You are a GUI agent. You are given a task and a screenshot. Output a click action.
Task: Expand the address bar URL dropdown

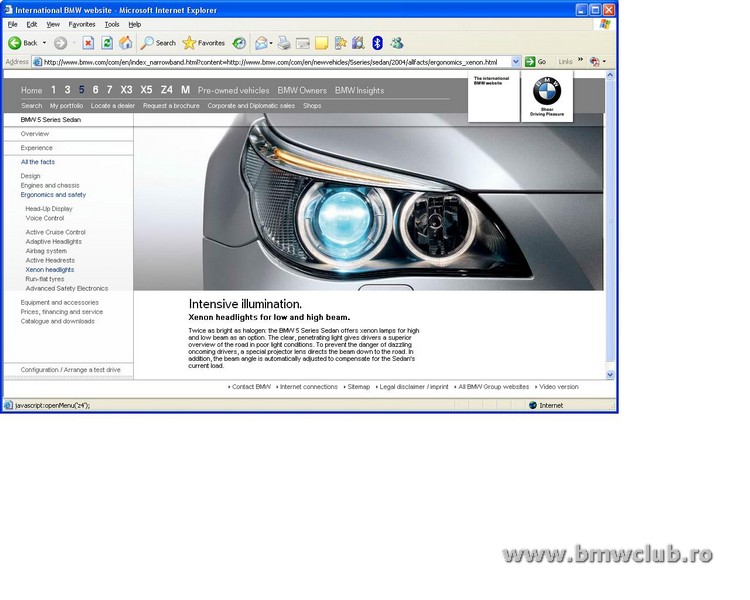click(x=516, y=61)
